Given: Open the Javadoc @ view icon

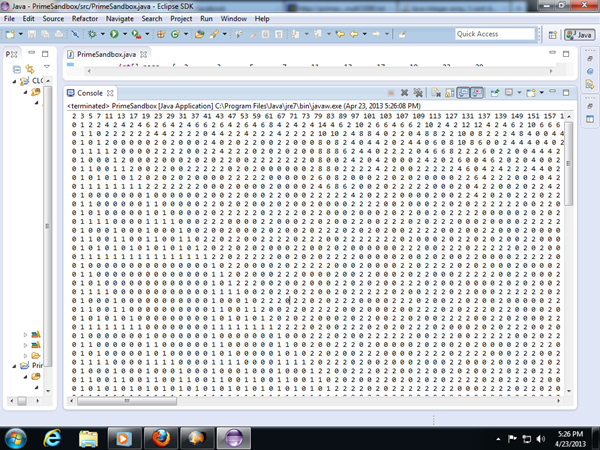Looking at the screenshot, I should pyautogui.click(x=590, y=71).
